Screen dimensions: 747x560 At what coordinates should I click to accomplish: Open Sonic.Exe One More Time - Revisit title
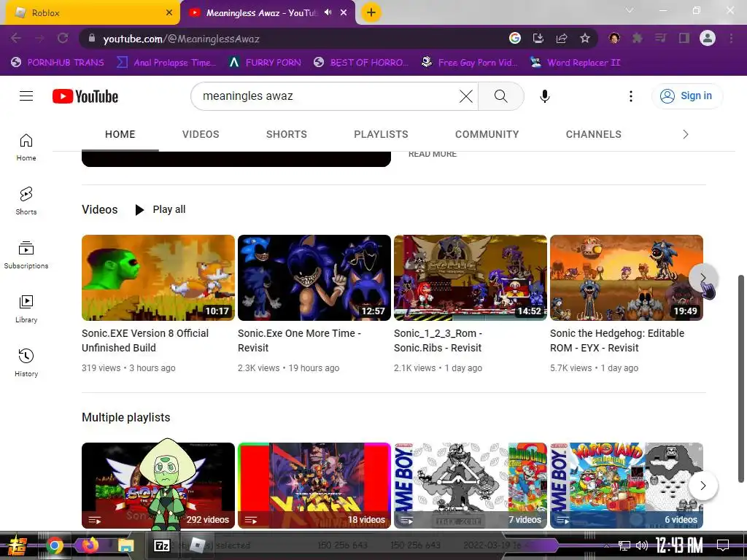click(299, 341)
